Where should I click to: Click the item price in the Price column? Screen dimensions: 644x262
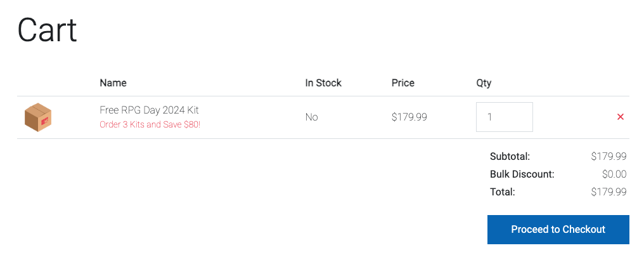click(409, 117)
